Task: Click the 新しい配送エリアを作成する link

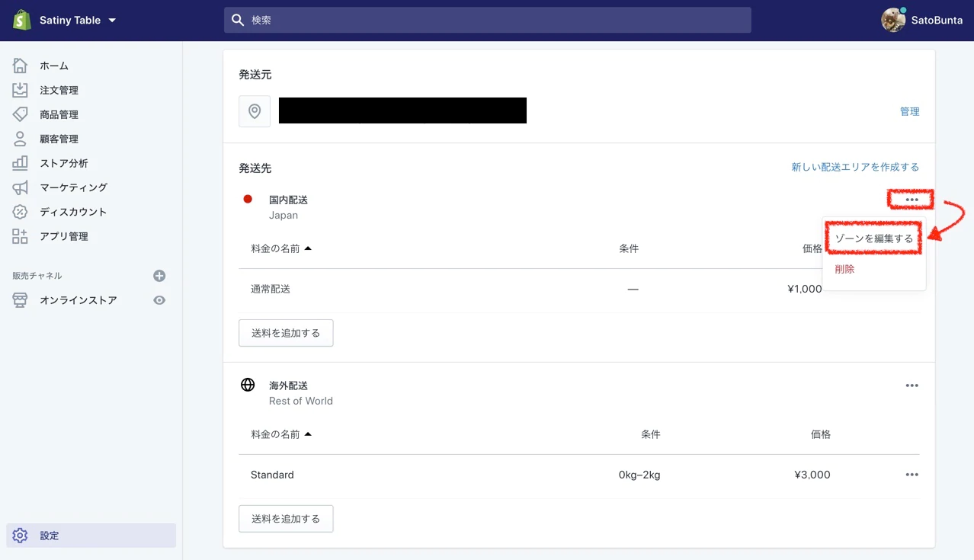Action: (855, 167)
